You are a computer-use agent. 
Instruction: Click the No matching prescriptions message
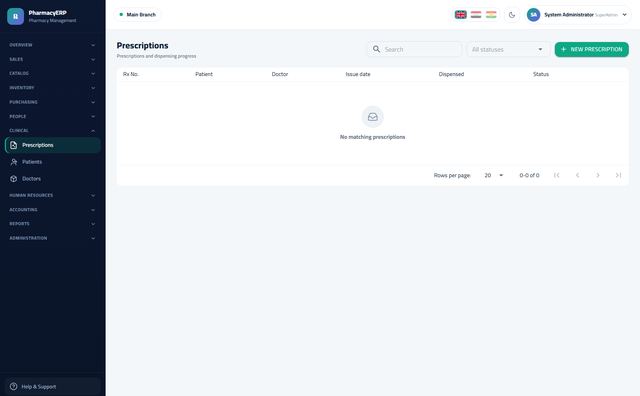(372, 137)
